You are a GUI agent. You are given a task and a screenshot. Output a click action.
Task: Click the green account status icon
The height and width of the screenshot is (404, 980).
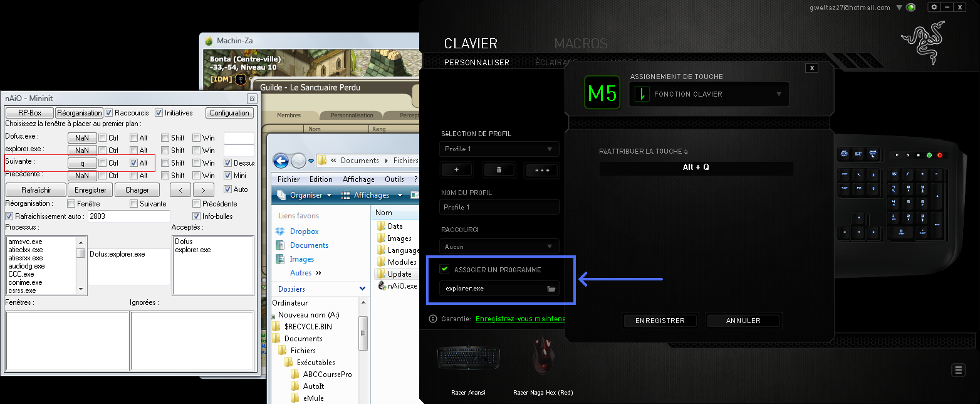coord(910,8)
